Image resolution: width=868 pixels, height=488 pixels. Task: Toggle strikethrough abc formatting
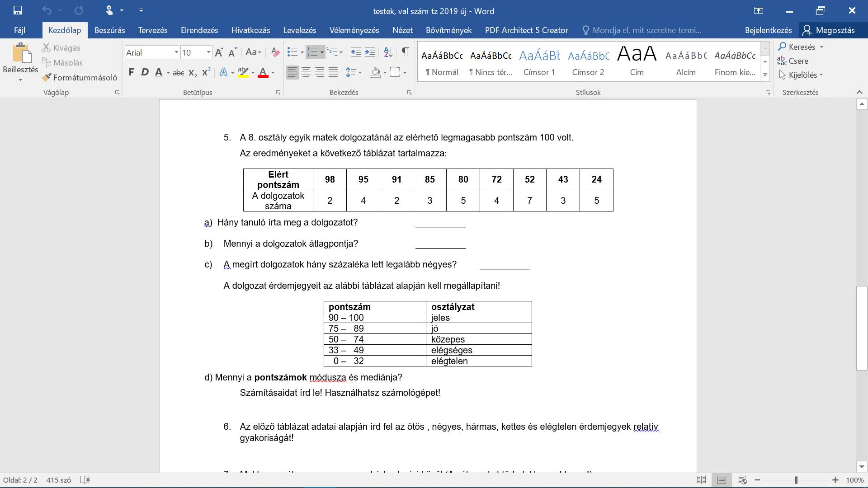click(179, 72)
